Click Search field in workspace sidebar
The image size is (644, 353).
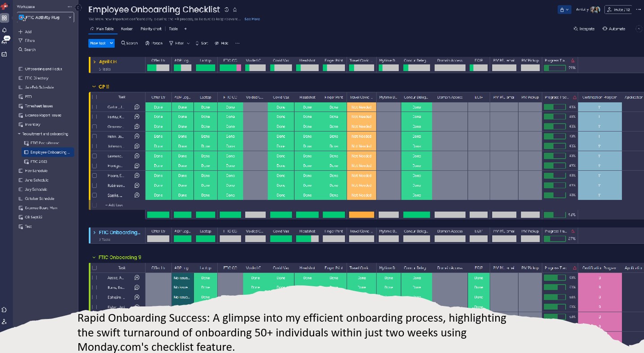[27, 50]
